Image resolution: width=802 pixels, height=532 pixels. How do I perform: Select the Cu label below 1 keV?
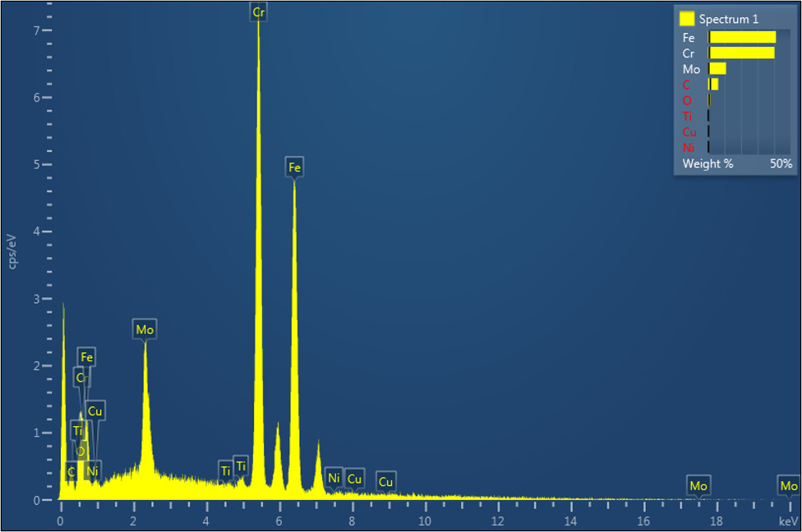95,410
